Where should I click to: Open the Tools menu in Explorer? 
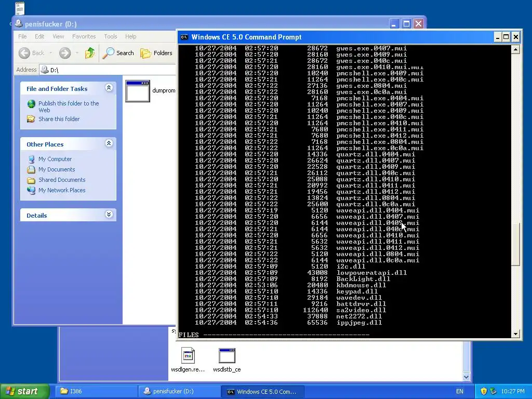(111, 36)
